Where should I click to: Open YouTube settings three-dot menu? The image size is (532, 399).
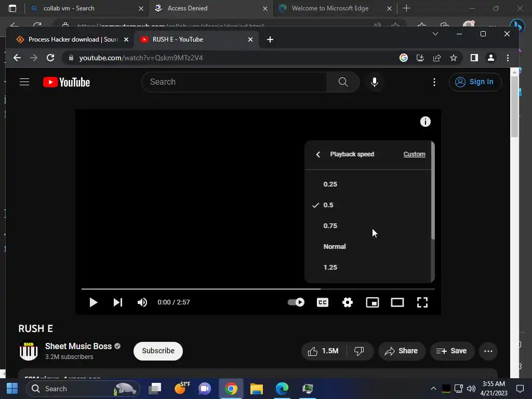(434, 82)
